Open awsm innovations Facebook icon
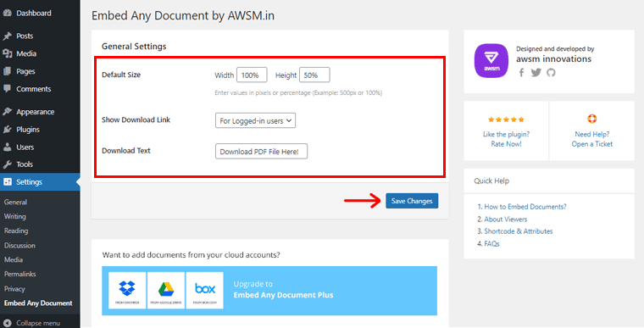This screenshot has height=328, width=644. coord(521,73)
